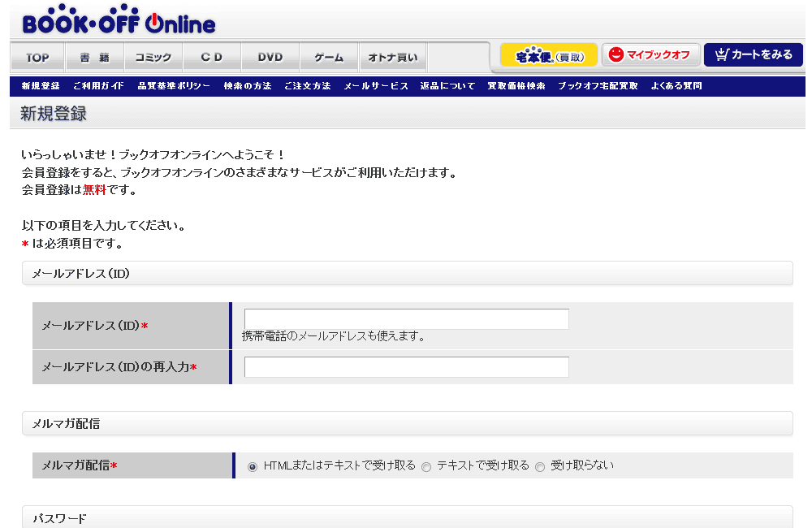
Task: Open the DVD category tab
Action: [270, 58]
